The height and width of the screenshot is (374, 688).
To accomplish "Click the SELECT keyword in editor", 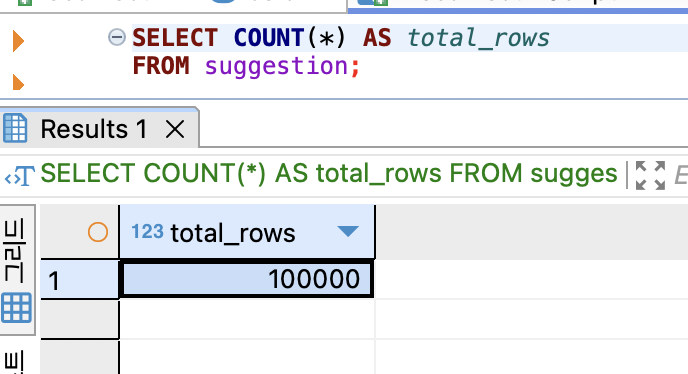I will point(175,38).
